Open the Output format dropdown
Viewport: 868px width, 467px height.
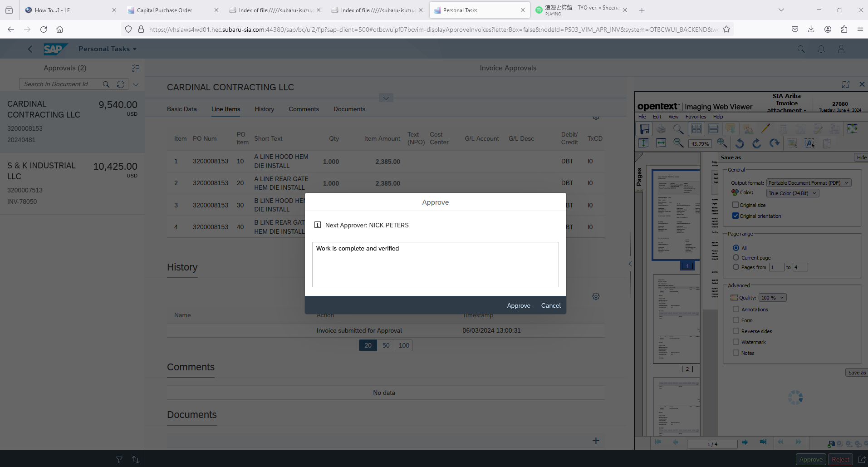(x=809, y=183)
